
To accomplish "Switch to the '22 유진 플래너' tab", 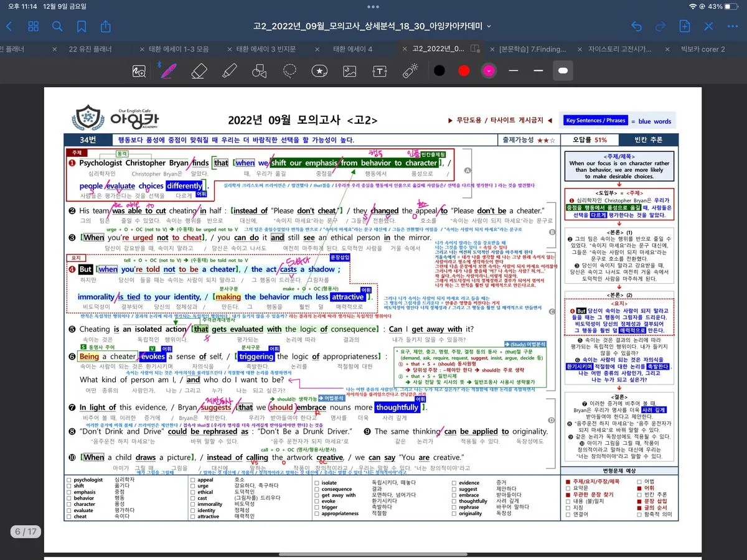I will 90,49.
